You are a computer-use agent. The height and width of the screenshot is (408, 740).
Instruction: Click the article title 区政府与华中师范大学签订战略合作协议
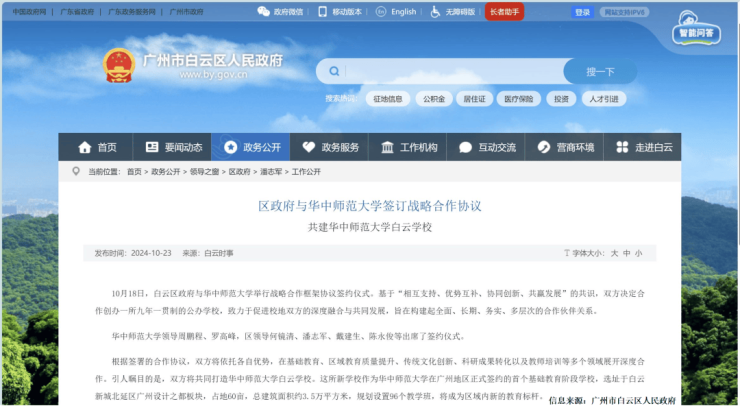pos(370,206)
